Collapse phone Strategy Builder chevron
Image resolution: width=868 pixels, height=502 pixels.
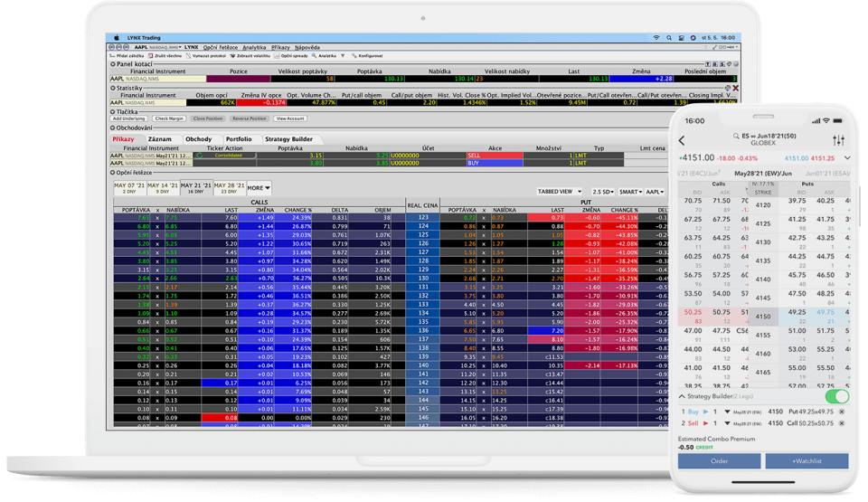[x=682, y=396]
